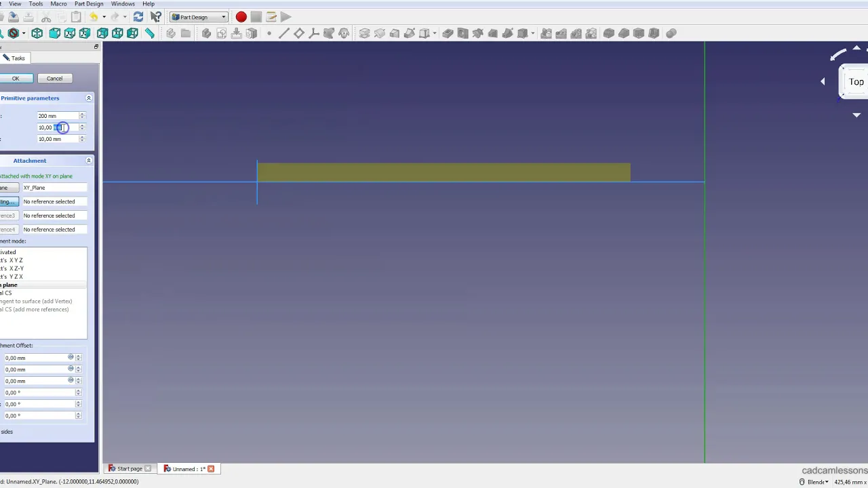Click the datum line icon

click(x=284, y=33)
